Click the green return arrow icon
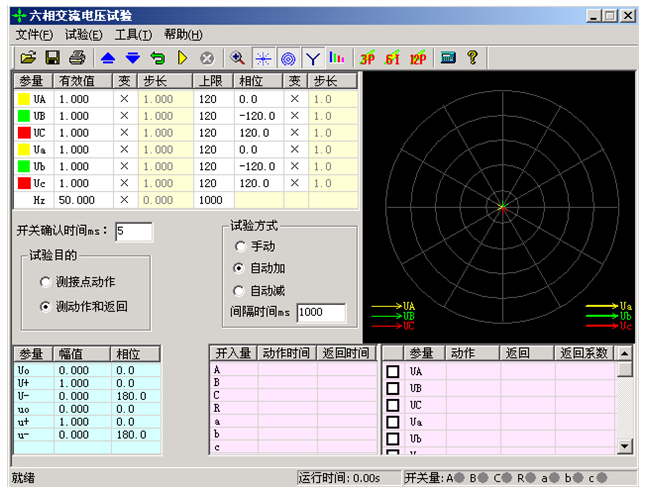Image resolution: width=648 pixels, height=494 pixels. point(157,58)
